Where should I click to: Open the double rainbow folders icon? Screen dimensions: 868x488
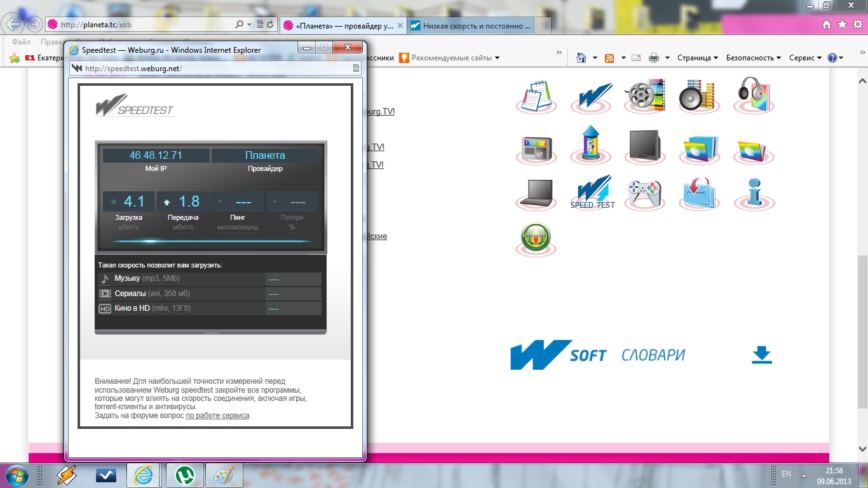point(698,150)
